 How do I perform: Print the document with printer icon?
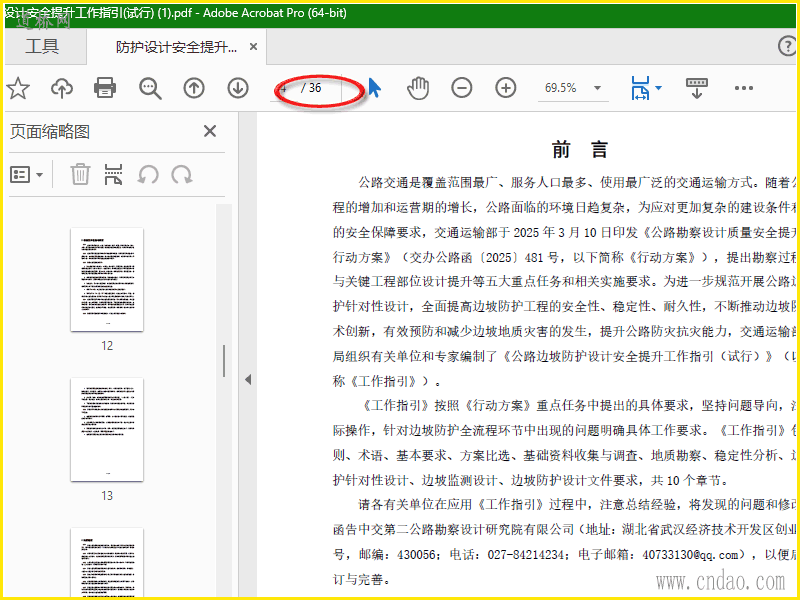pos(105,88)
